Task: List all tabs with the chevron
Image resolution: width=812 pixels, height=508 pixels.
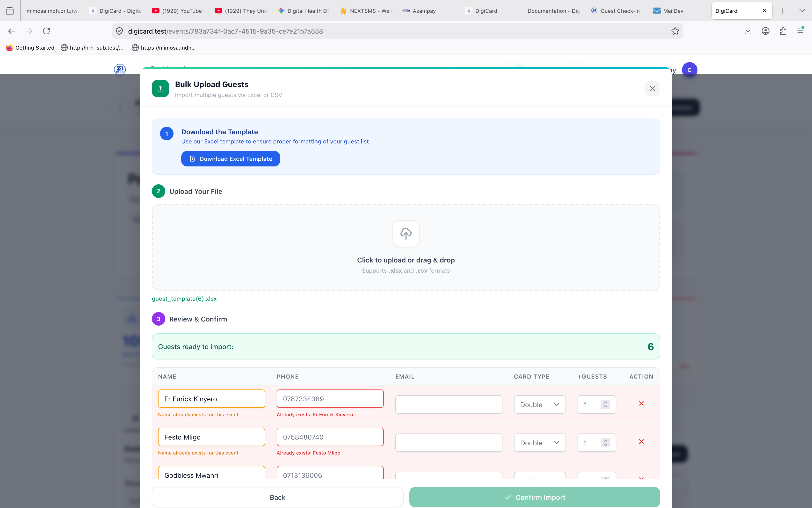Action: click(802, 11)
